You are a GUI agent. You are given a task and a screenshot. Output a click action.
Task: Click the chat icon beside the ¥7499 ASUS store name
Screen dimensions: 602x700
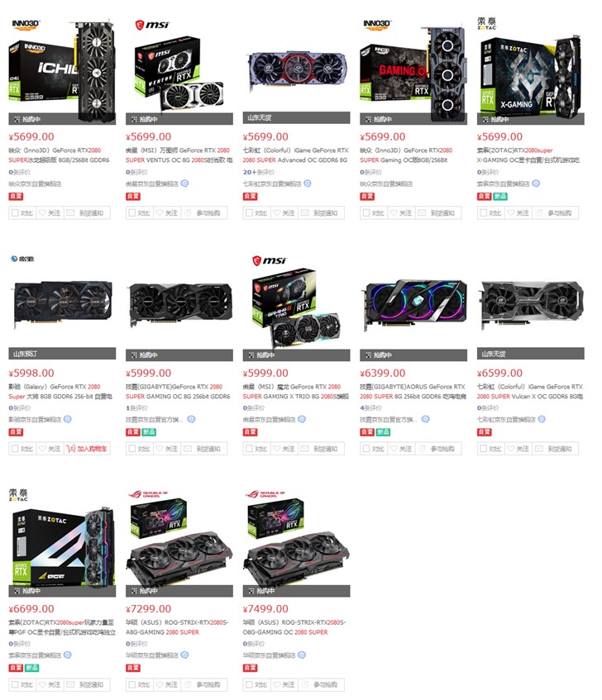click(302, 655)
